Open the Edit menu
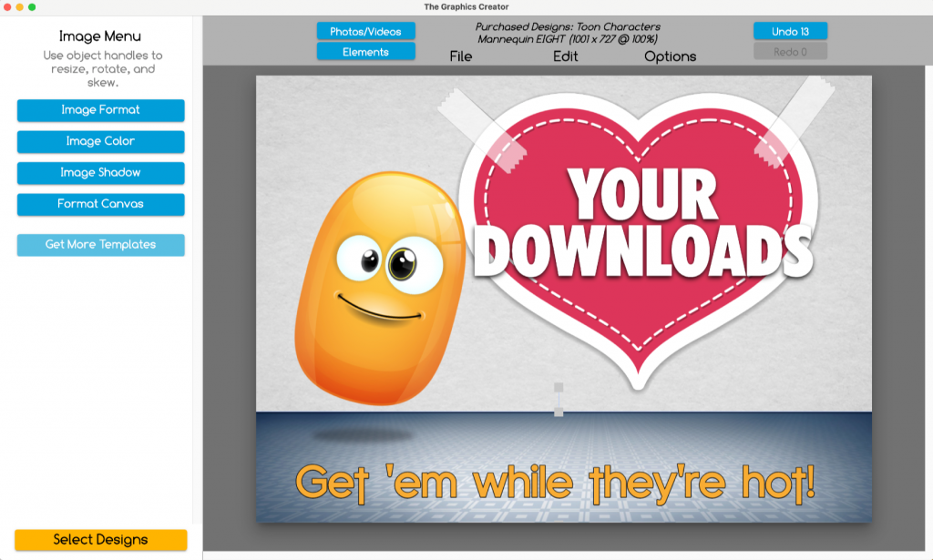Viewport: 933px width, 560px height. pos(565,56)
